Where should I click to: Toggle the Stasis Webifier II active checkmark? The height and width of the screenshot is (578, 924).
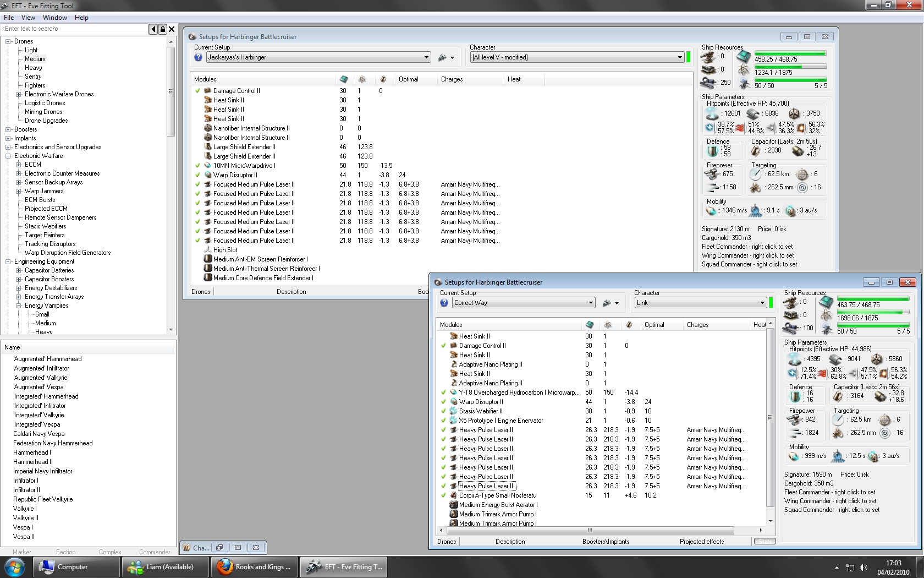tap(443, 411)
